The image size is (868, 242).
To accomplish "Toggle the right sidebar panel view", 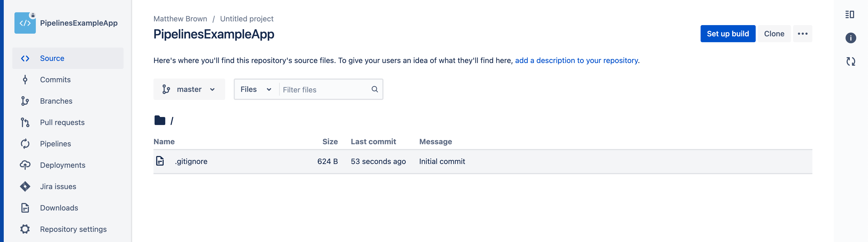I will (850, 14).
